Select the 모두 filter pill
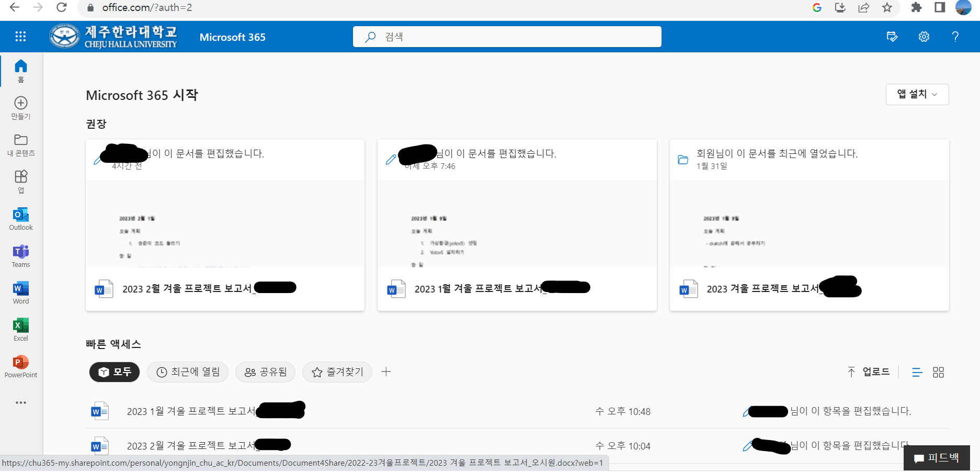The width and height of the screenshot is (980, 472). pos(115,372)
